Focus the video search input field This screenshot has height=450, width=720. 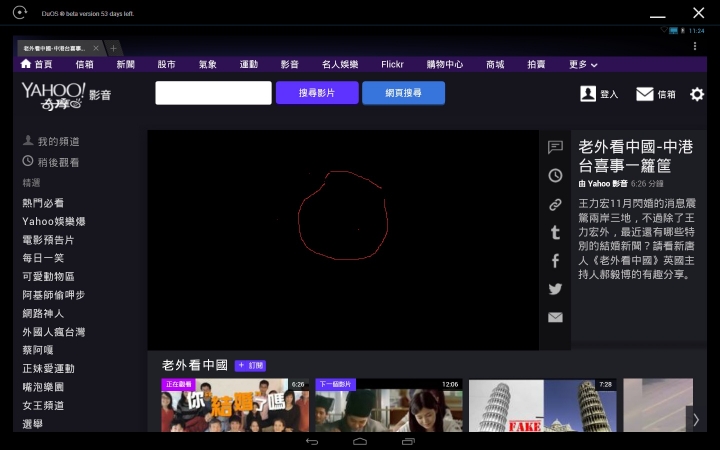(x=213, y=93)
